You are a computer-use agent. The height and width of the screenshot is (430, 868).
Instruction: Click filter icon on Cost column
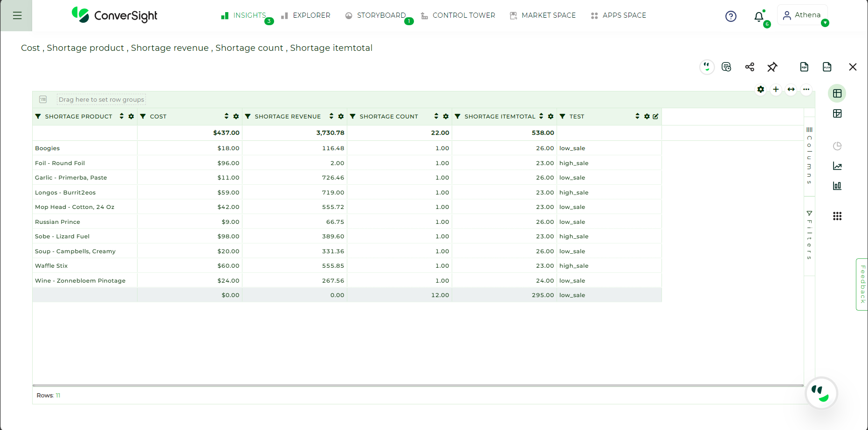click(143, 117)
